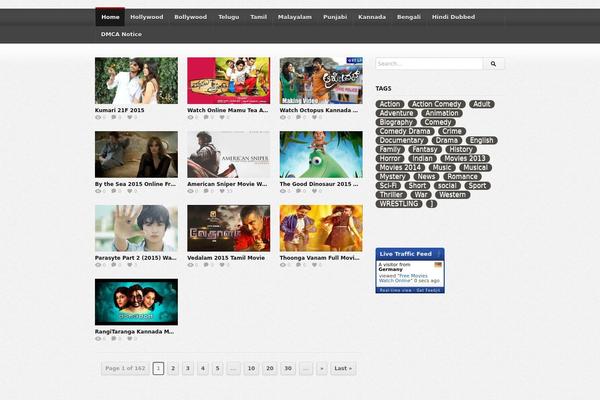Open Free Movies Watch Online feed link
Viewport: 600px width, 400px height.
[403, 278]
